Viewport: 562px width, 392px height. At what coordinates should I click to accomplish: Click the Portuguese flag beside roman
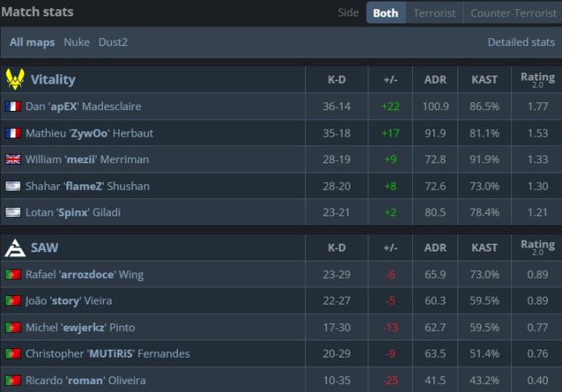12,380
